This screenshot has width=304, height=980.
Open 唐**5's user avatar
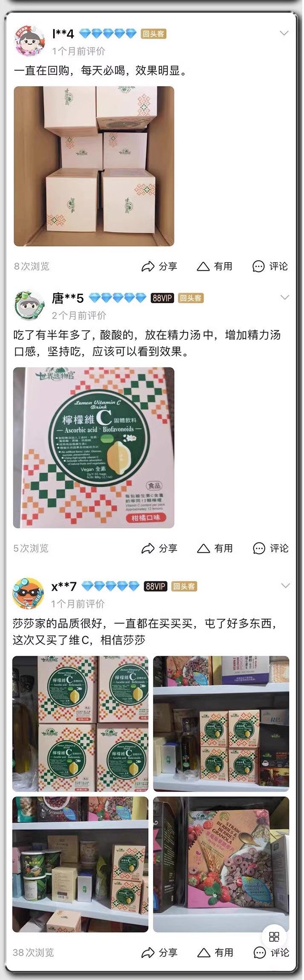click(29, 306)
